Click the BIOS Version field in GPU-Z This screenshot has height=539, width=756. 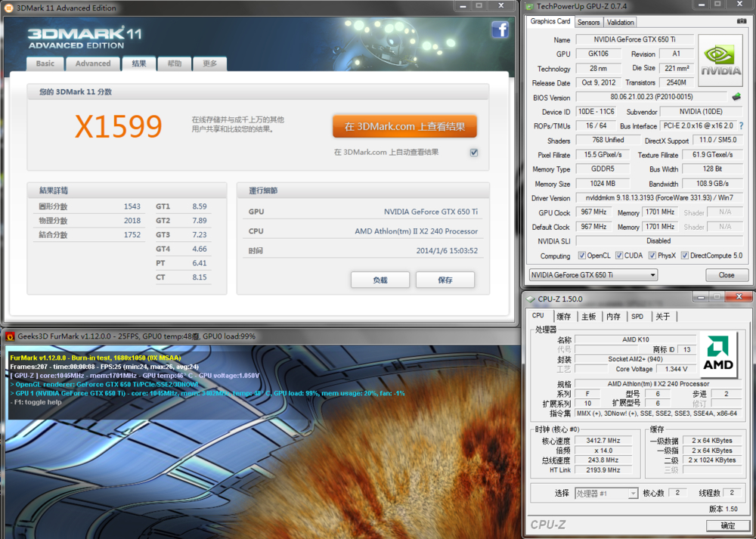[652, 97]
